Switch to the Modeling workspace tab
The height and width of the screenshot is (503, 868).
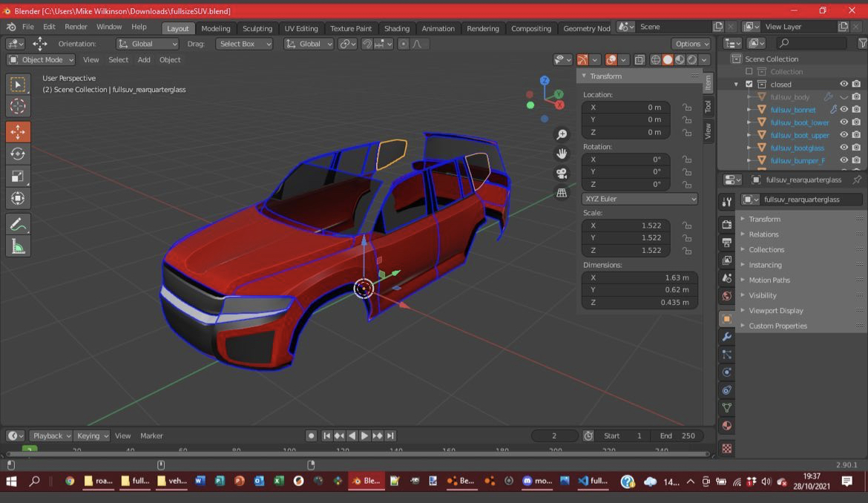215,28
